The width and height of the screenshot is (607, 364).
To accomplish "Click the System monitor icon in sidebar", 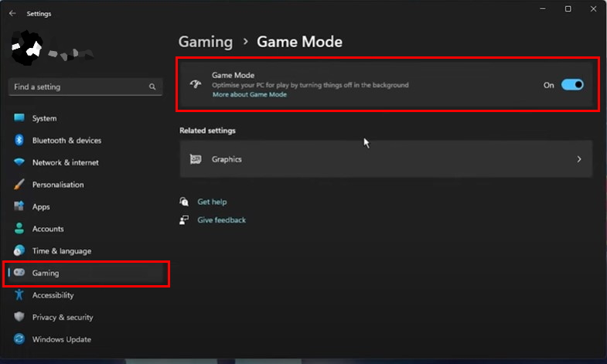I will click(19, 117).
